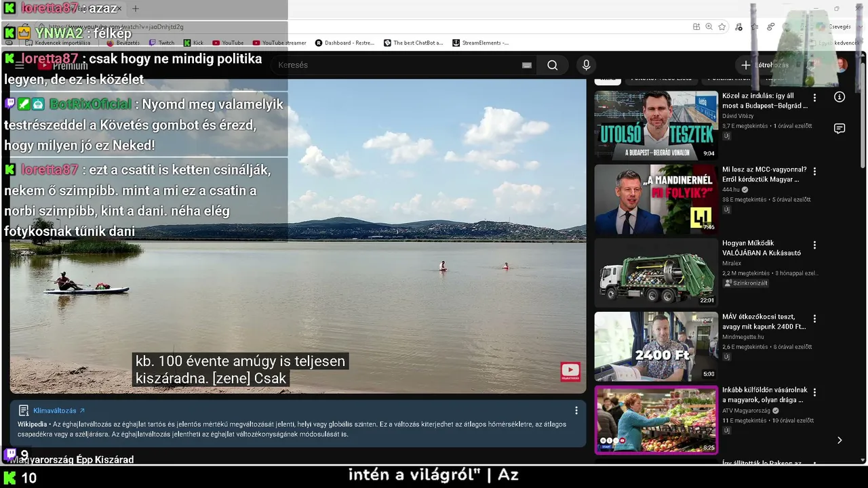Click the info circle icon in right sidebar

click(x=840, y=97)
